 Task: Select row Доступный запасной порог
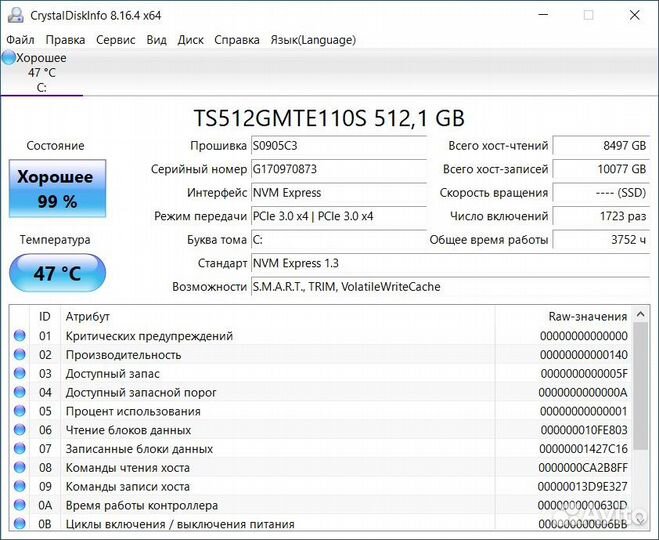[x=320, y=392]
